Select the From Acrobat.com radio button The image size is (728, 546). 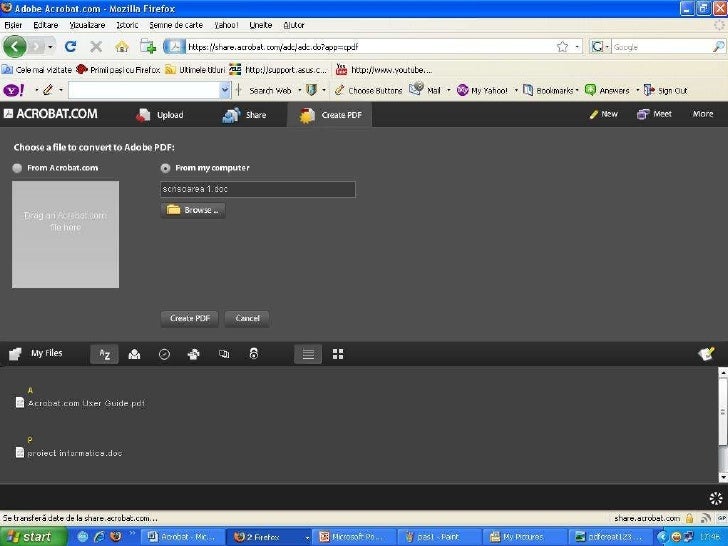pyautogui.click(x=17, y=168)
